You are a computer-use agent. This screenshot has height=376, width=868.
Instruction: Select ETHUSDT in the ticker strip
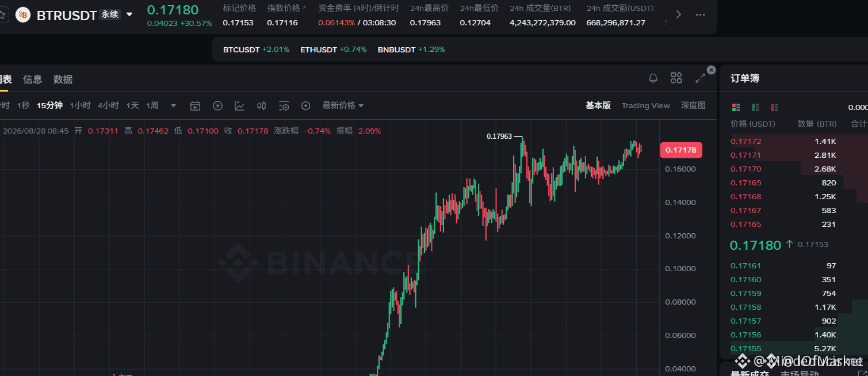[x=333, y=50]
